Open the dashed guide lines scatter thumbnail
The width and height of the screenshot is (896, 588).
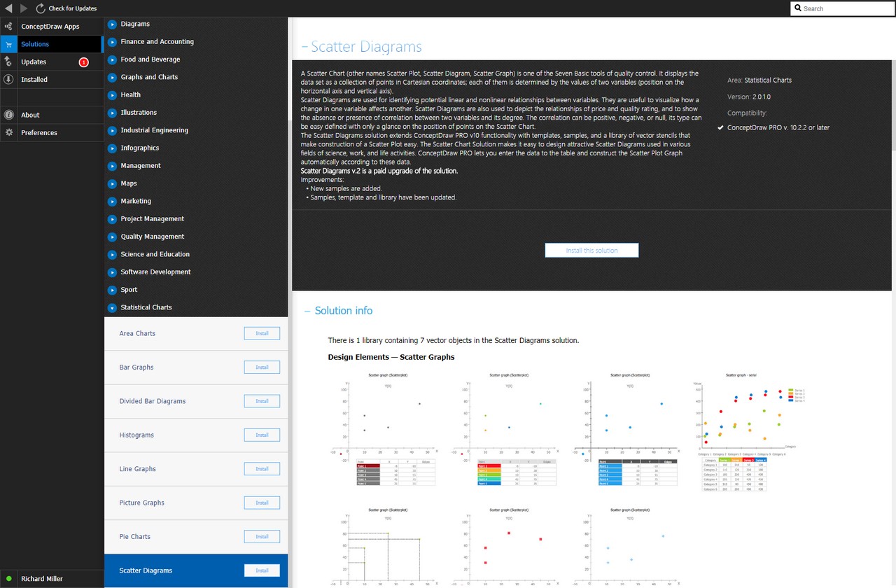coord(384,547)
